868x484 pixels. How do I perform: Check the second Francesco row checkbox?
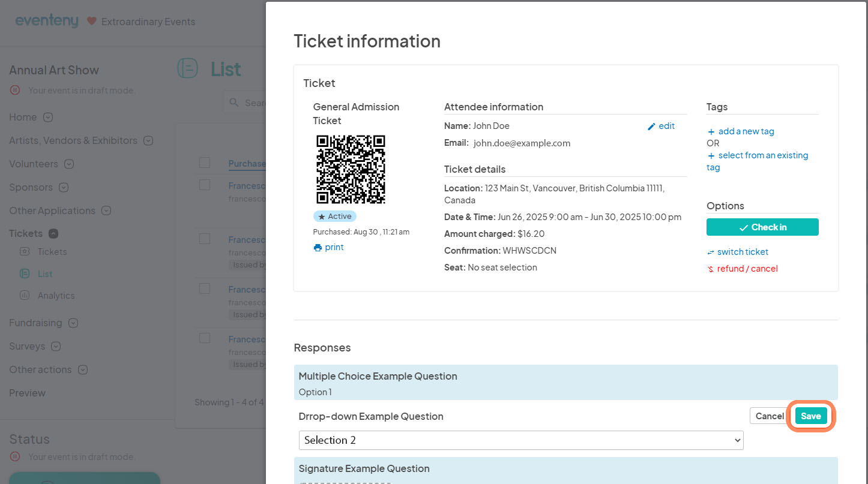[205, 239]
